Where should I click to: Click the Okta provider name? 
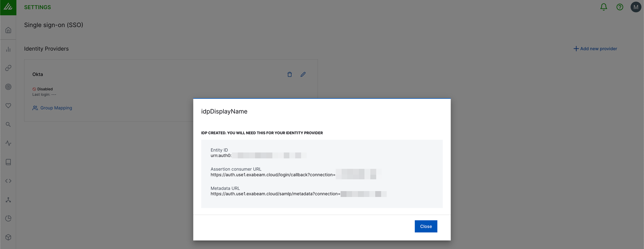[x=38, y=74]
